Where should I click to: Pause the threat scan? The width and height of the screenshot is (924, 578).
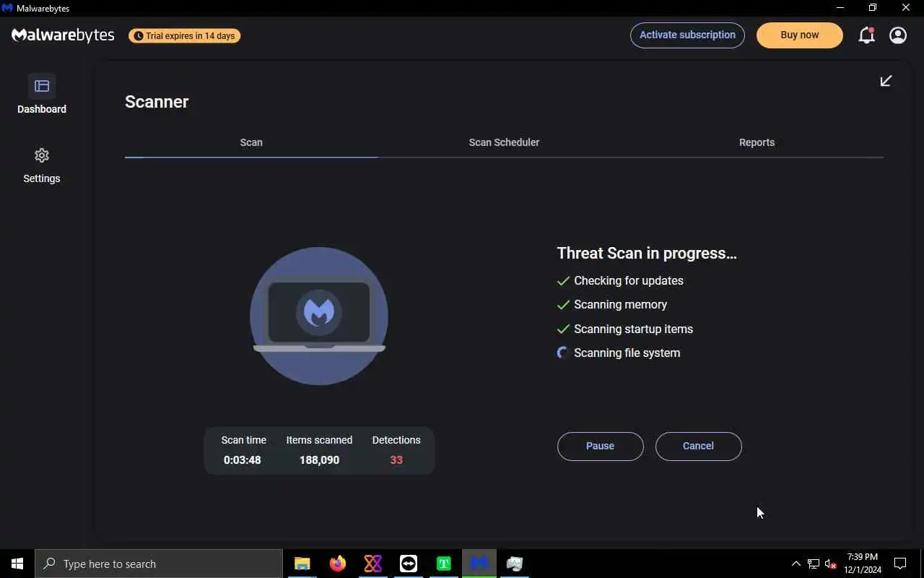pyautogui.click(x=601, y=447)
